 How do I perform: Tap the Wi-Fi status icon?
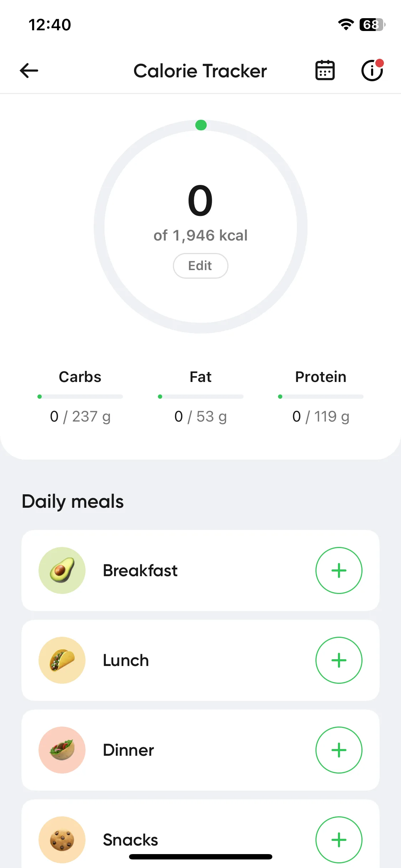(x=346, y=25)
